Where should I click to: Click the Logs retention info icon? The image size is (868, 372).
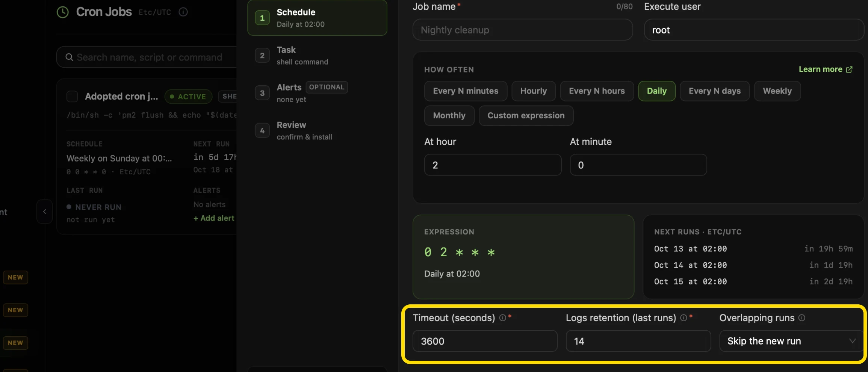click(684, 318)
